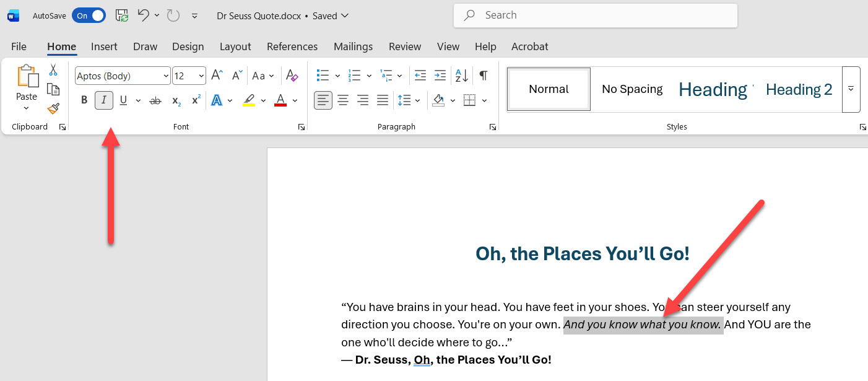This screenshot has height=381, width=868.
Task: Open the font size dropdown
Action: pyautogui.click(x=201, y=76)
